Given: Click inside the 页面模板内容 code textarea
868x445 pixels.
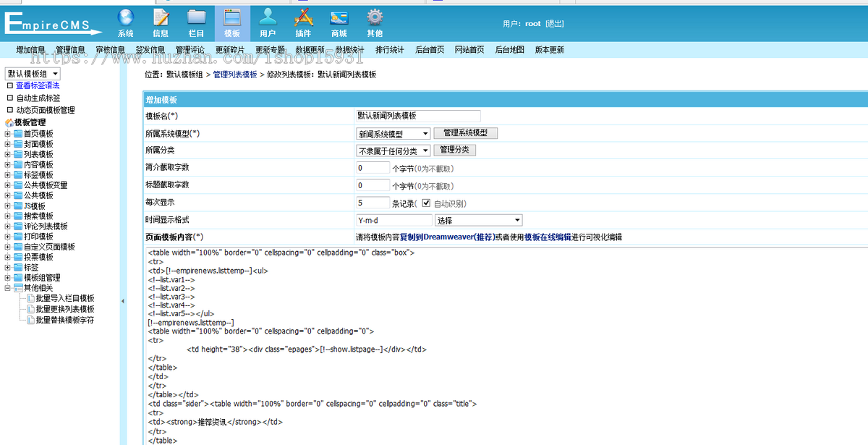Looking at the screenshot, I should [x=506, y=346].
